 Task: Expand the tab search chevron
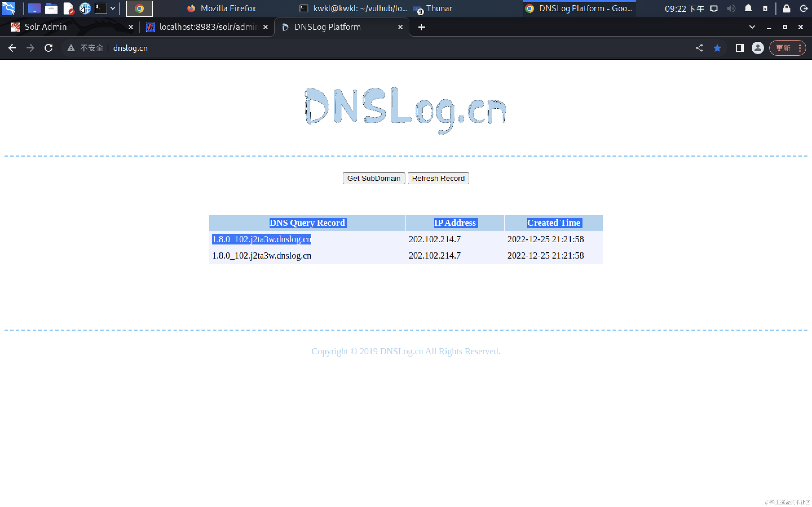(752, 27)
